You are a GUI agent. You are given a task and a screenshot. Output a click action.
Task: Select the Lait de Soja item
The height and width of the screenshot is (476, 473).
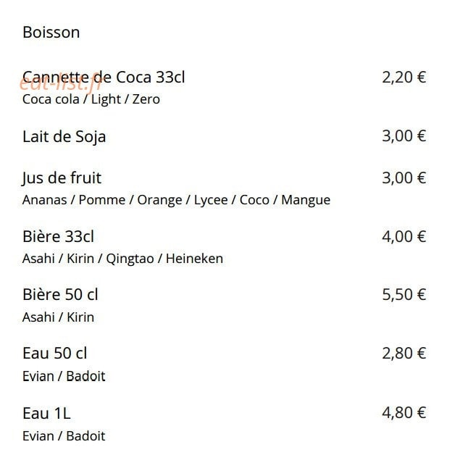[x=64, y=136]
